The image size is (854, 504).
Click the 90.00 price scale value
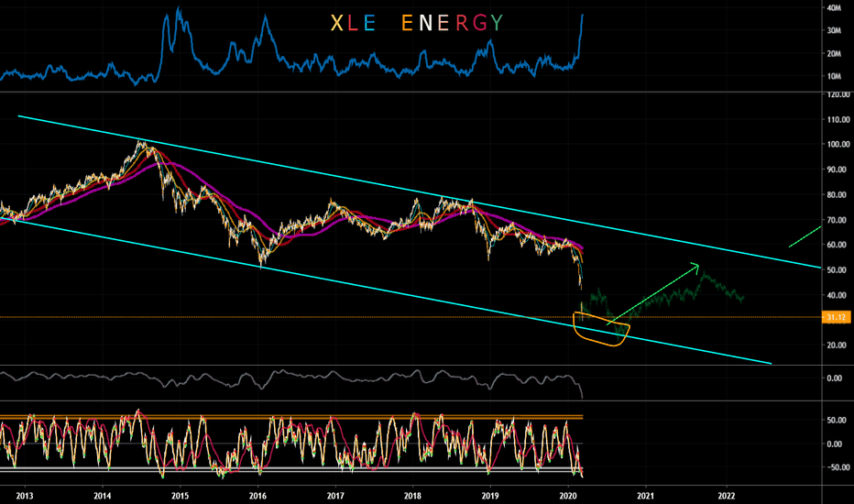coord(838,170)
